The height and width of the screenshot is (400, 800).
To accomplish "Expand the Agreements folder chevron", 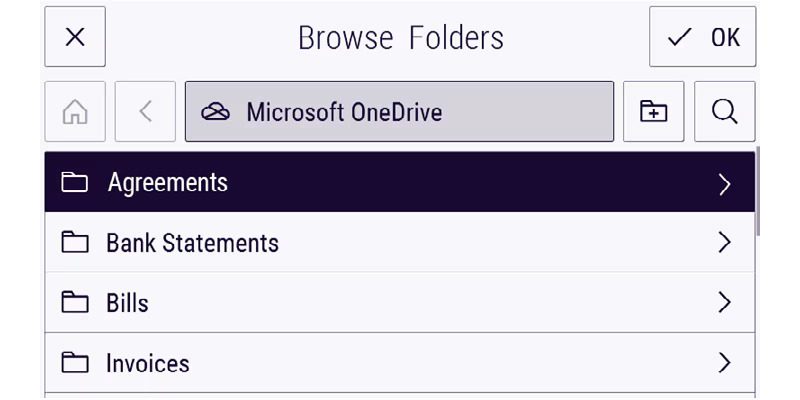I will tap(725, 184).
